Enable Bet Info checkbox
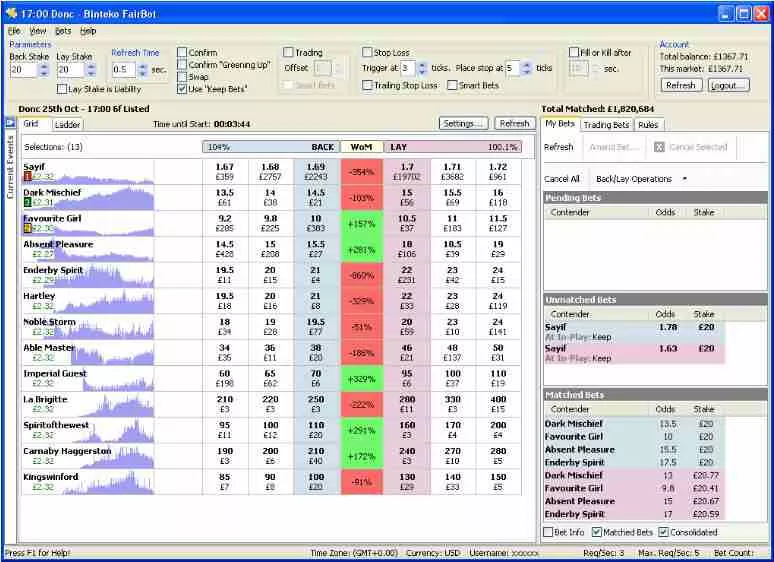Viewport: 774px width, 562px height. (548, 532)
